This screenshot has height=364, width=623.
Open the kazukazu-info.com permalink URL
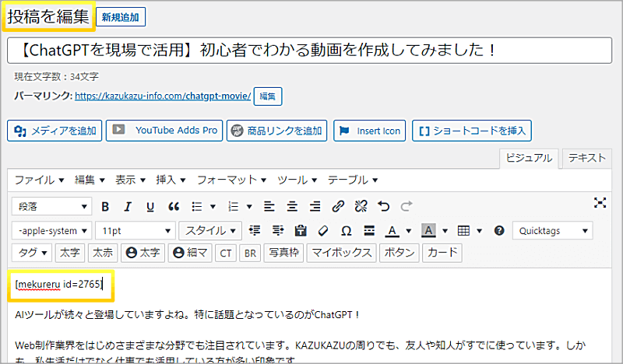(163, 96)
